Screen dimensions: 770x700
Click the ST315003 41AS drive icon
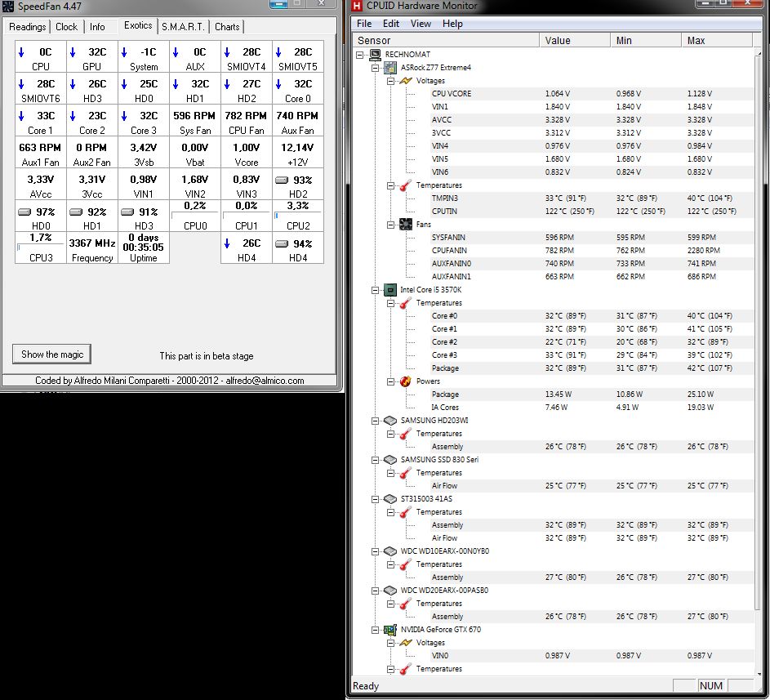(x=390, y=499)
